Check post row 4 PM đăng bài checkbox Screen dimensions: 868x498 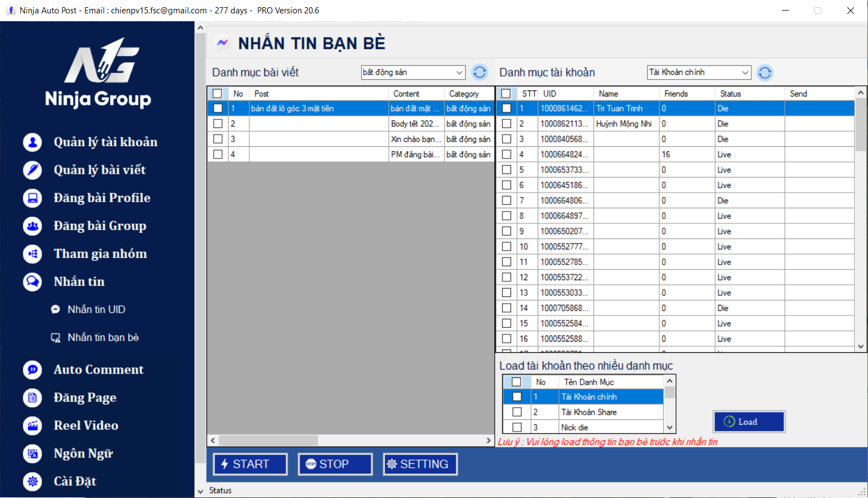(218, 155)
